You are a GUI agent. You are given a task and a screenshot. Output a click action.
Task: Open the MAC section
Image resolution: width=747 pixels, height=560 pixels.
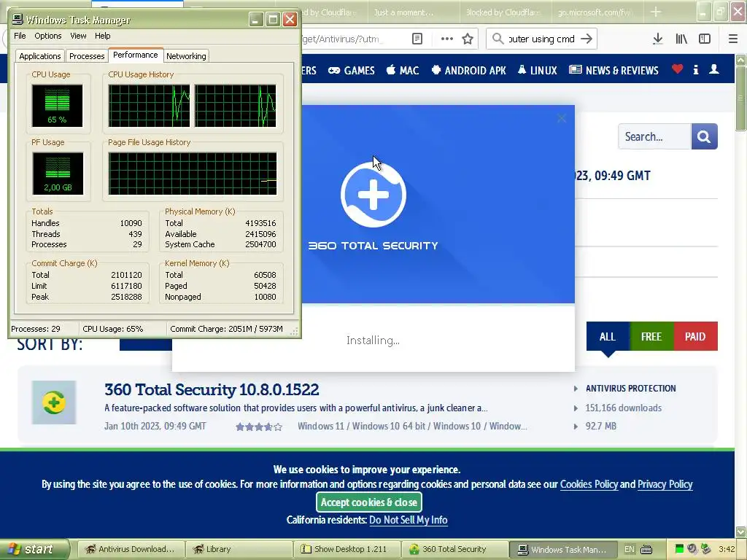click(403, 71)
